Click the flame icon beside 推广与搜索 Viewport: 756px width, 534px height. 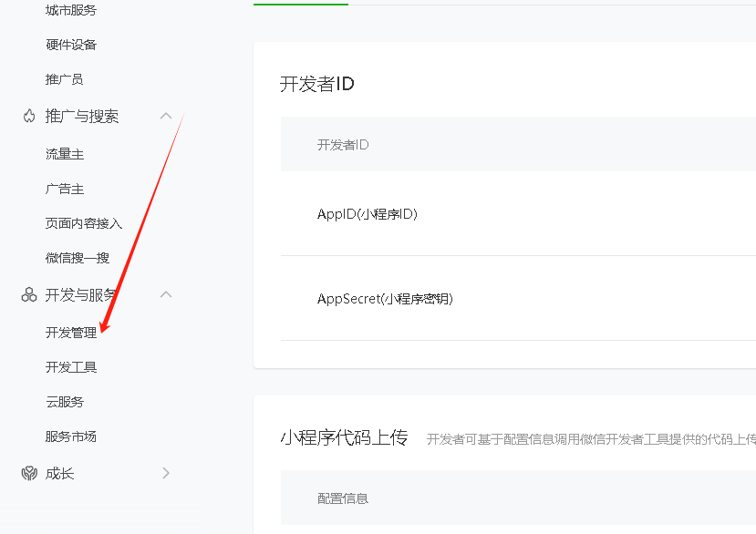[x=29, y=116]
